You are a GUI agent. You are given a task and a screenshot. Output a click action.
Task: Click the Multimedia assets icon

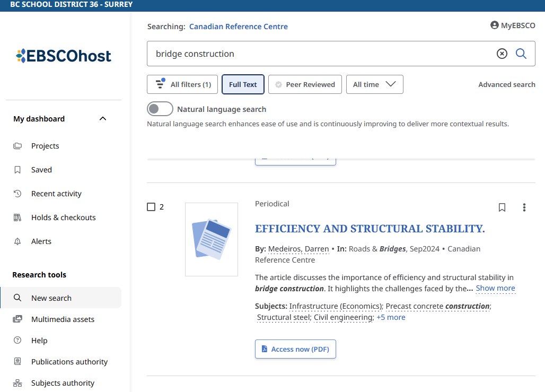(17, 319)
